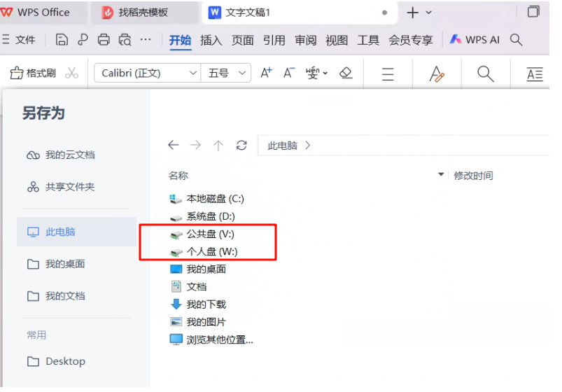Increase font size with A+ icon
Image resolution: width=562 pixels, height=392 pixels.
[x=267, y=73]
